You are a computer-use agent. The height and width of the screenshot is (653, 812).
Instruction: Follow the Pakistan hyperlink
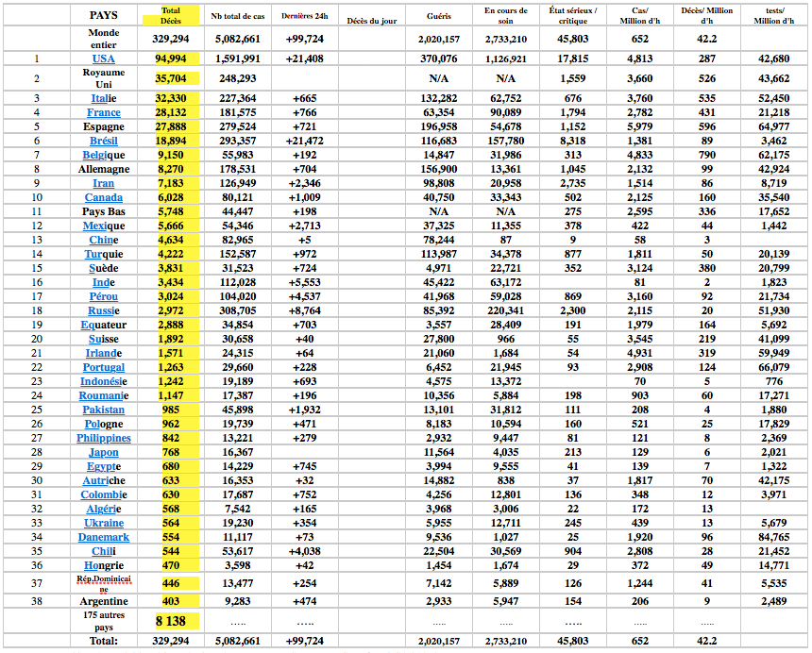(103, 410)
